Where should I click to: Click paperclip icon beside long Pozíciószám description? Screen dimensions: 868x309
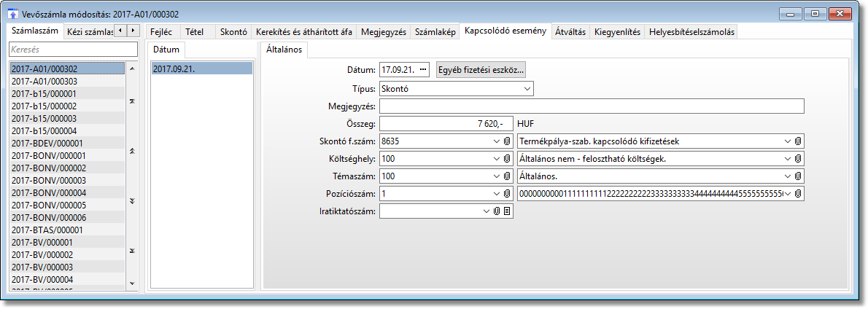pyautogui.click(x=798, y=194)
